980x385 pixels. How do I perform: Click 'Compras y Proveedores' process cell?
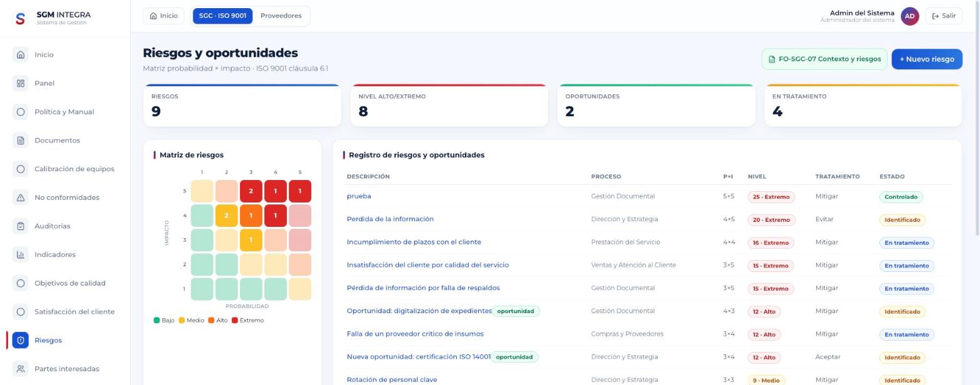(627, 334)
